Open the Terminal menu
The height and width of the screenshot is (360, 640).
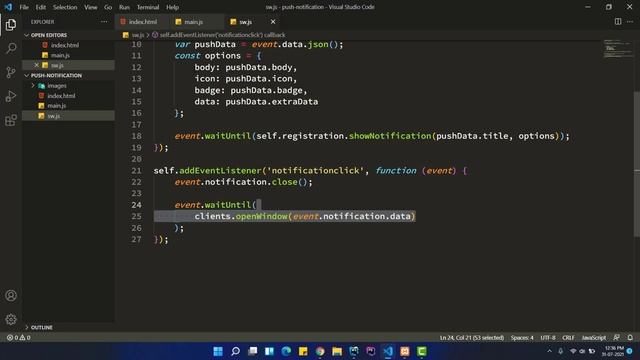click(148, 7)
